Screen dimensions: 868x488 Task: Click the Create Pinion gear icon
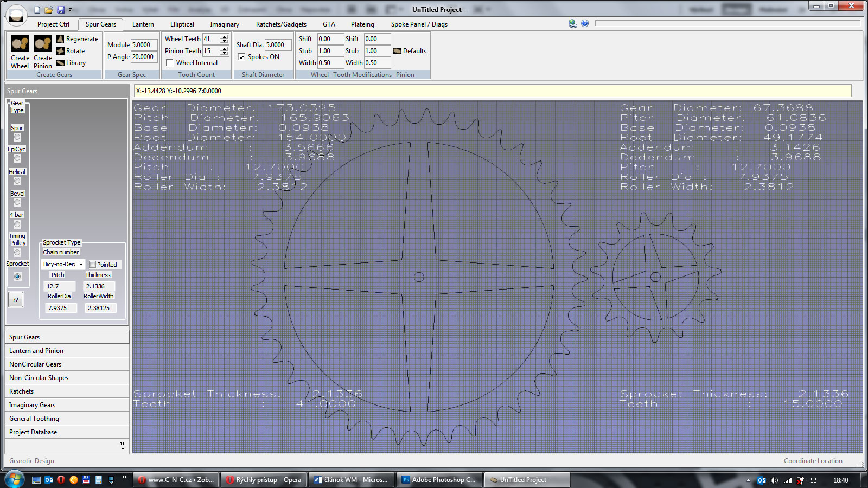(43, 44)
